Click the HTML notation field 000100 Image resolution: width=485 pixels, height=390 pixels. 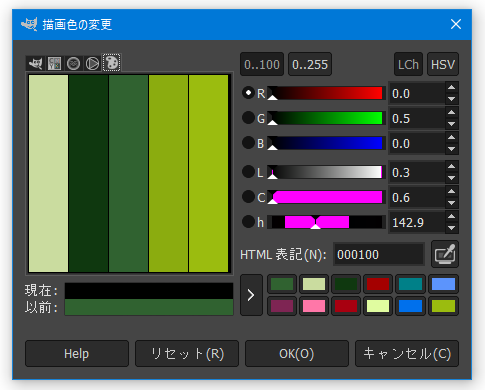tap(379, 255)
